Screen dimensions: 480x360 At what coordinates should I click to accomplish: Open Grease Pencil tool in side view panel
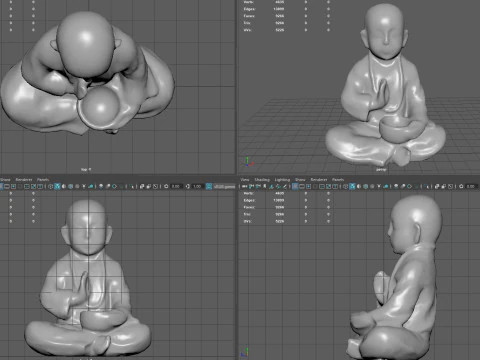click(x=285, y=186)
